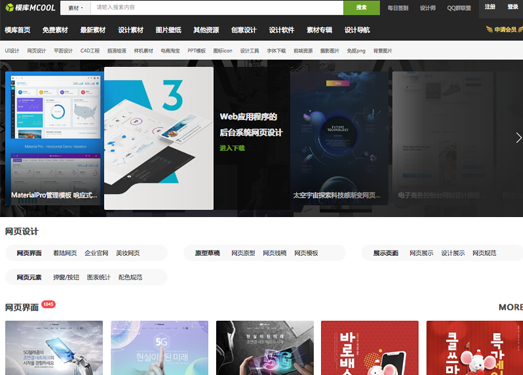Select the 电商淘宝 sub-category
The image size is (523, 375).
coord(170,51)
